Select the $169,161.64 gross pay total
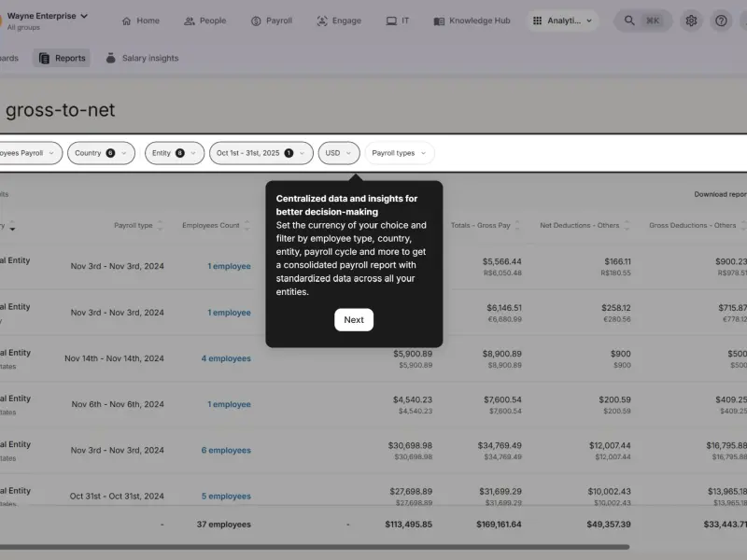The image size is (747, 560). pyautogui.click(x=499, y=525)
